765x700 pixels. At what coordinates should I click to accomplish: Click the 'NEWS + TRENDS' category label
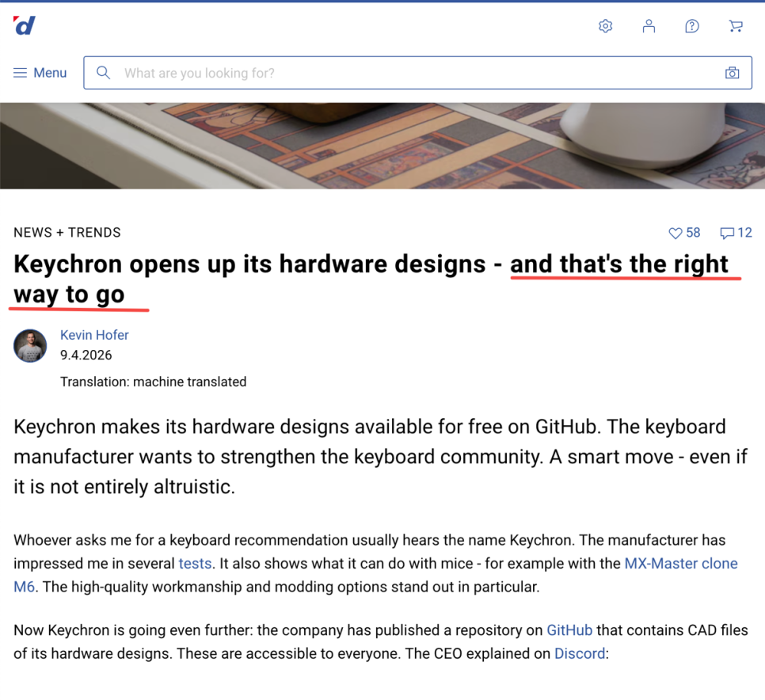coord(67,233)
